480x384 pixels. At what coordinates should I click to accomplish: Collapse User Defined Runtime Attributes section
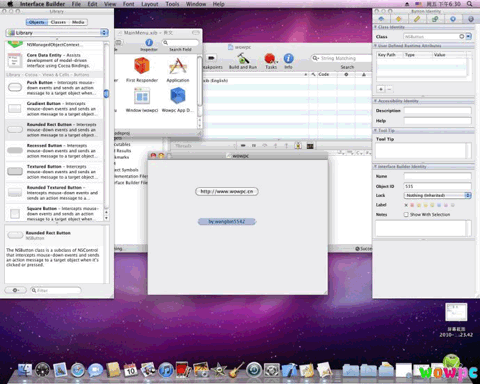[x=375, y=45]
